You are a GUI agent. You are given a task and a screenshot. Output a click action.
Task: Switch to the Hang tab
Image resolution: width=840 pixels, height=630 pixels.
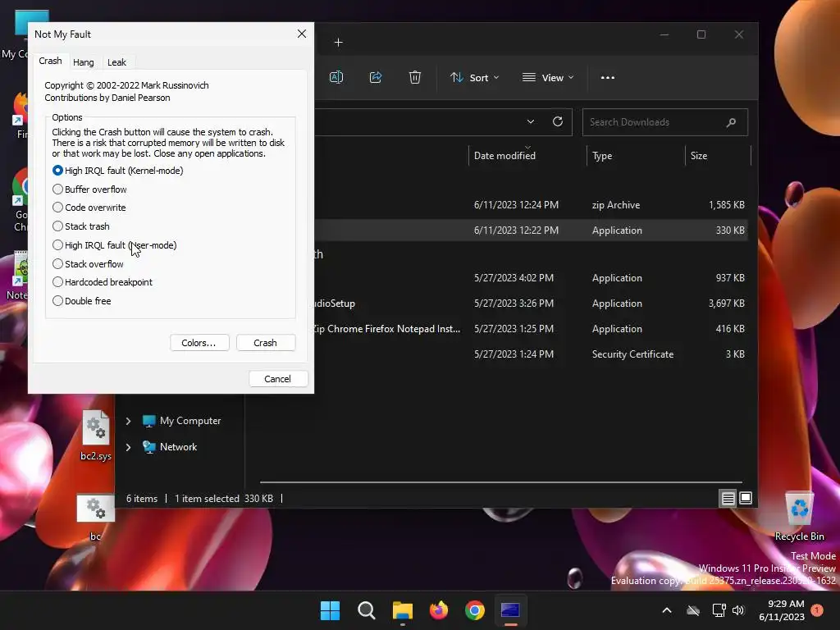[x=83, y=62]
